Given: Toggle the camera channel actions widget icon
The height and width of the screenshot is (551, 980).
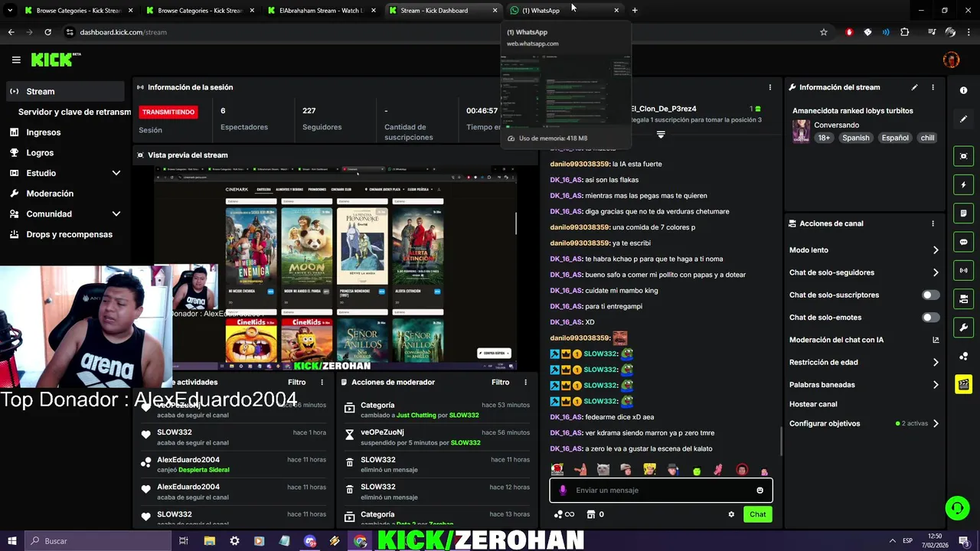Looking at the screenshot, I should tap(963, 298).
